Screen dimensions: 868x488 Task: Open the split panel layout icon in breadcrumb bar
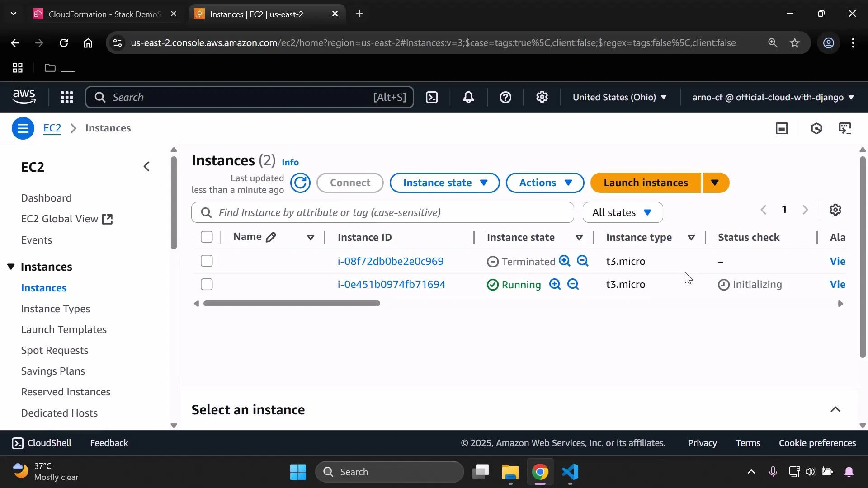[782, 129]
